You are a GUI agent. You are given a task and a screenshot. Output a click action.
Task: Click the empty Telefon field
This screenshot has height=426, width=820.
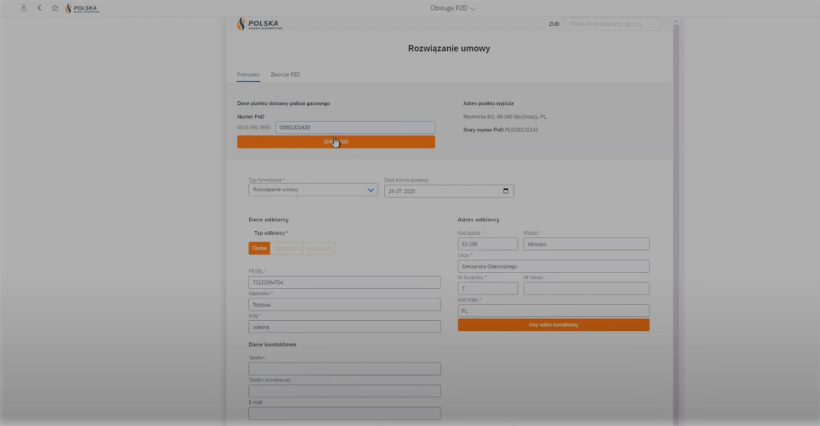pyautogui.click(x=344, y=369)
